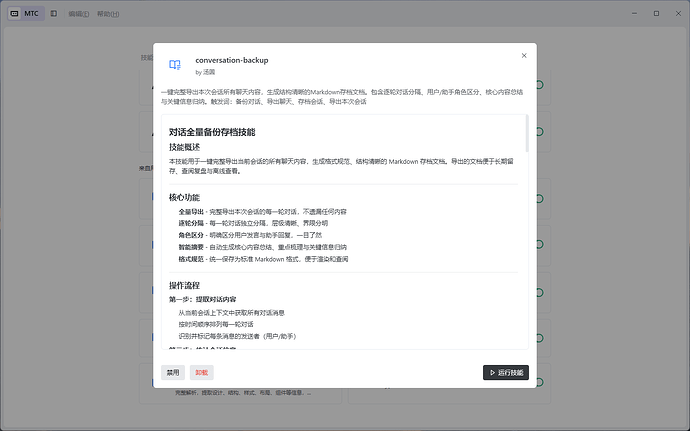This screenshot has width=690, height=431.
Task: Toggle the sidebar panel icon in title bar
Action: (x=54, y=14)
